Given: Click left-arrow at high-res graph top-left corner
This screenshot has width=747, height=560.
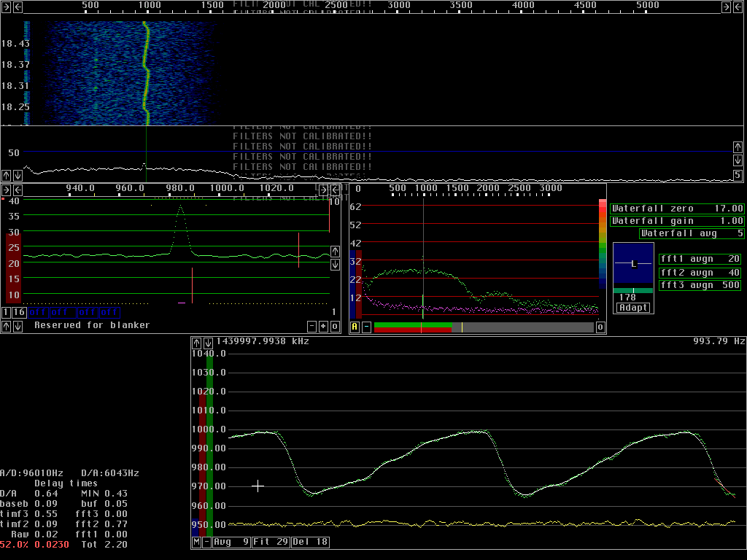Looking at the screenshot, I should 18,190.
